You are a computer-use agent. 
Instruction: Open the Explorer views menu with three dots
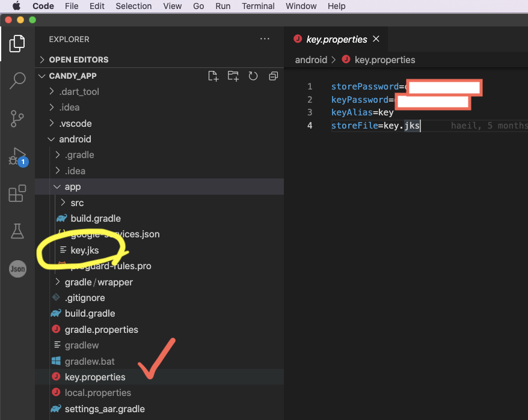coord(265,38)
